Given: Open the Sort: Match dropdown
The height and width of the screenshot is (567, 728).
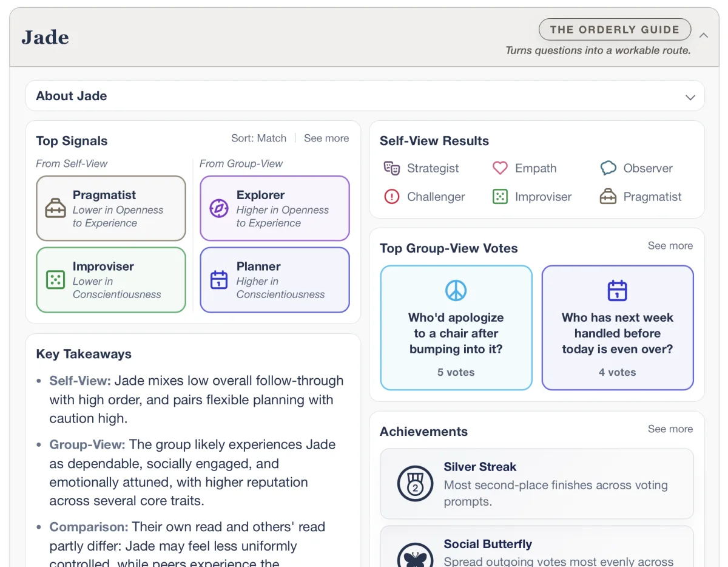Looking at the screenshot, I should pos(258,138).
